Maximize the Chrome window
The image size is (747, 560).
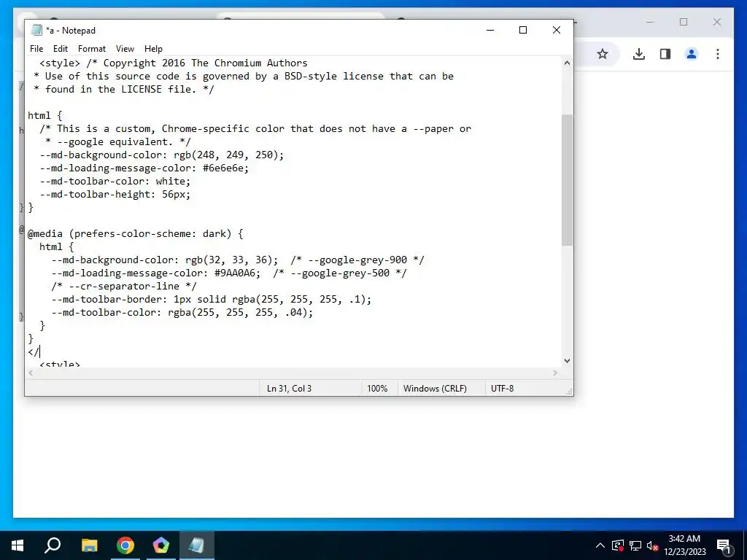pos(684,22)
